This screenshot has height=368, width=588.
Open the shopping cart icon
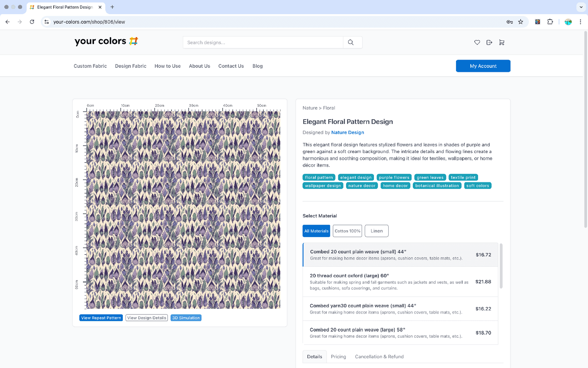click(502, 43)
